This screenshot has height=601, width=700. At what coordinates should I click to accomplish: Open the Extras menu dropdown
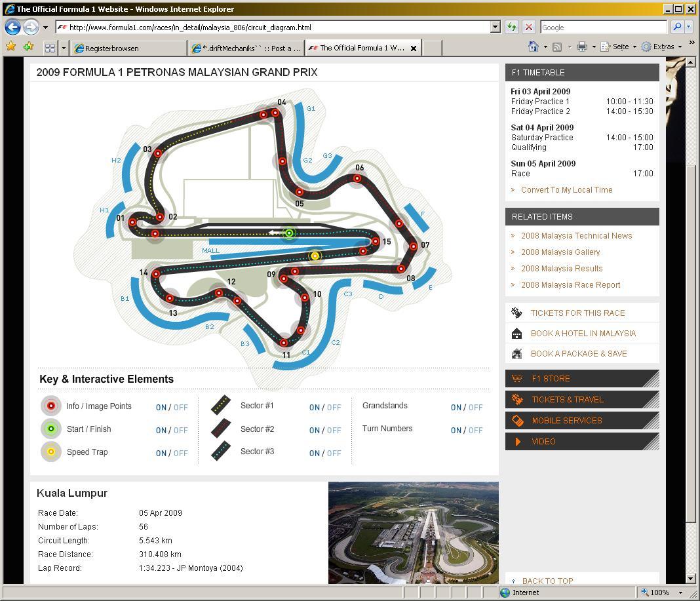tap(661, 47)
